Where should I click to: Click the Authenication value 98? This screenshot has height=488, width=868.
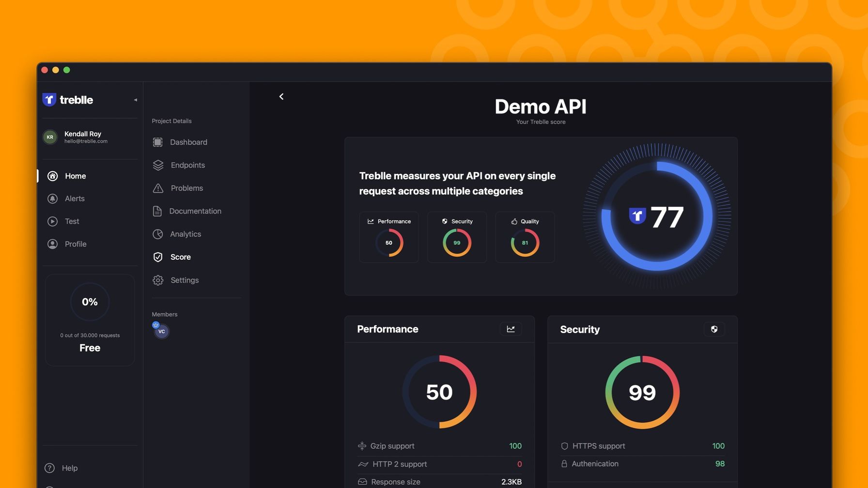(720, 464)
